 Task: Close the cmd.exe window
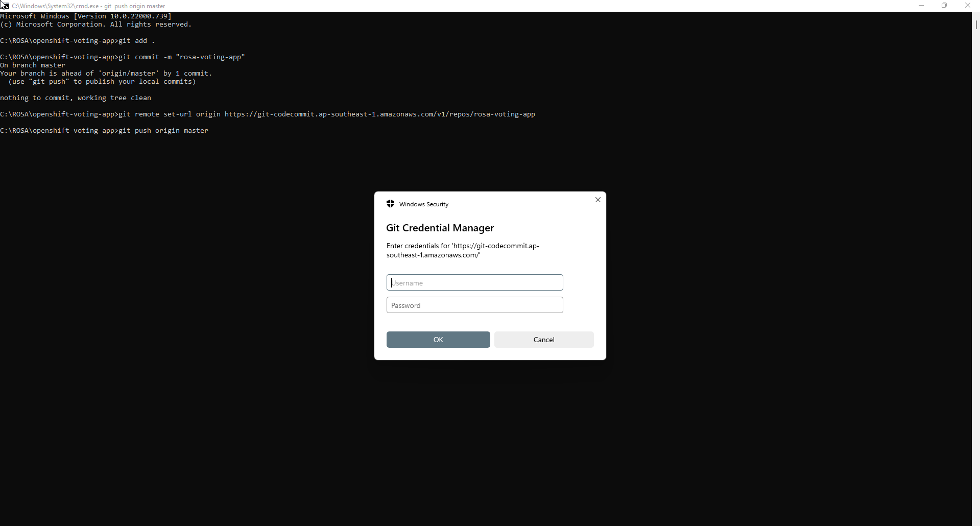pos(967,6)
